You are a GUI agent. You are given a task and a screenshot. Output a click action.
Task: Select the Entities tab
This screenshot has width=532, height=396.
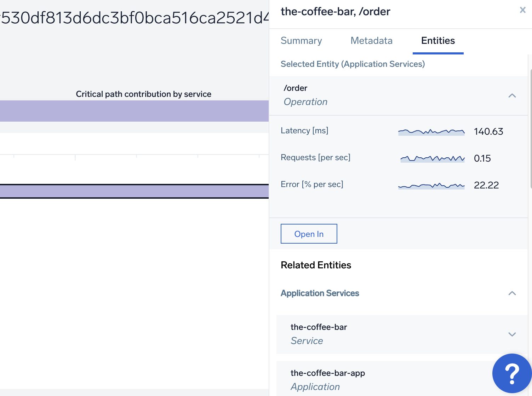pyautogui.click(x=438, y=41)
